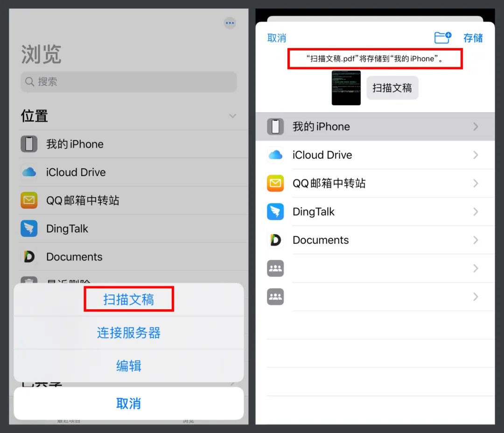This screenshot has width=504, height=433.
Task: Choose 连接服务器 from the action sheet
Action: [129, 333]
